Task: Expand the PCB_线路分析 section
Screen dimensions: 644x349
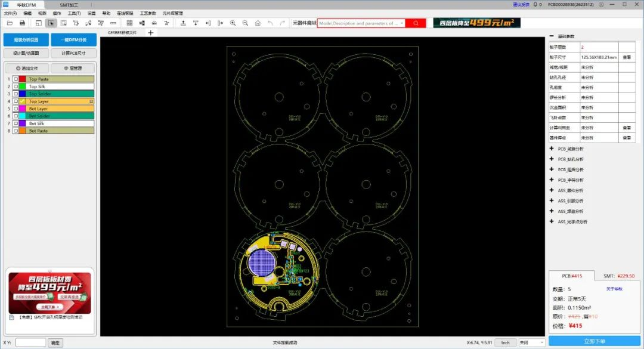Action: pos(552,149)
